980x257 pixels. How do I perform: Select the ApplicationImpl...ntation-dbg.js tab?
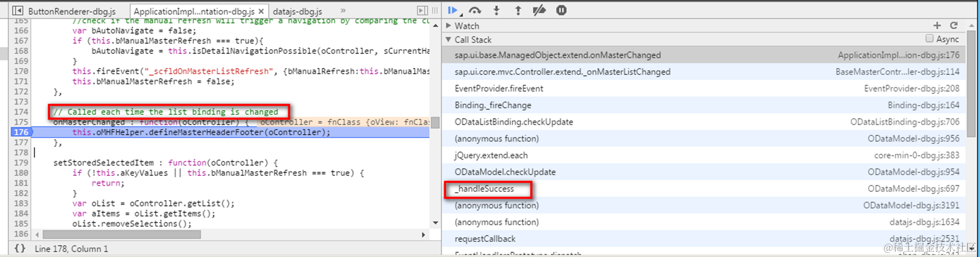[x=194, y=11]
